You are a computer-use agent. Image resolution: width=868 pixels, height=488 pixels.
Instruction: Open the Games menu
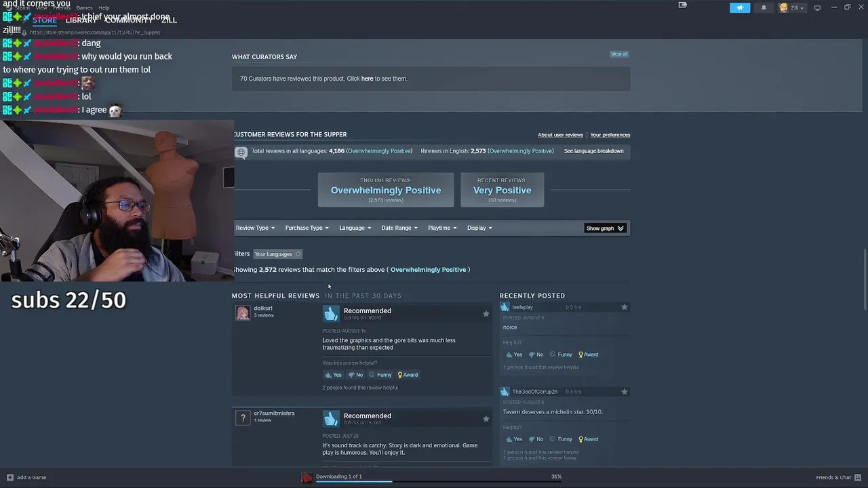click(x=84, y=7)
